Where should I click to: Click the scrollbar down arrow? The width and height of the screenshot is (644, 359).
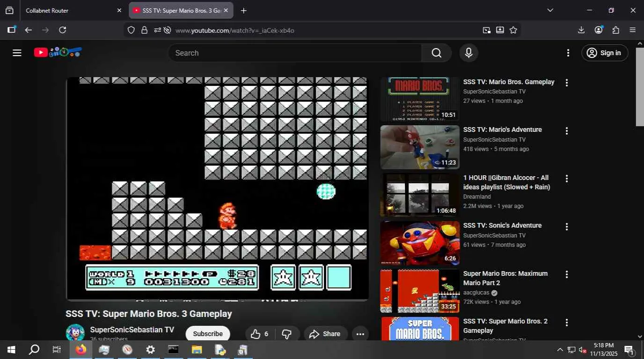640,336
